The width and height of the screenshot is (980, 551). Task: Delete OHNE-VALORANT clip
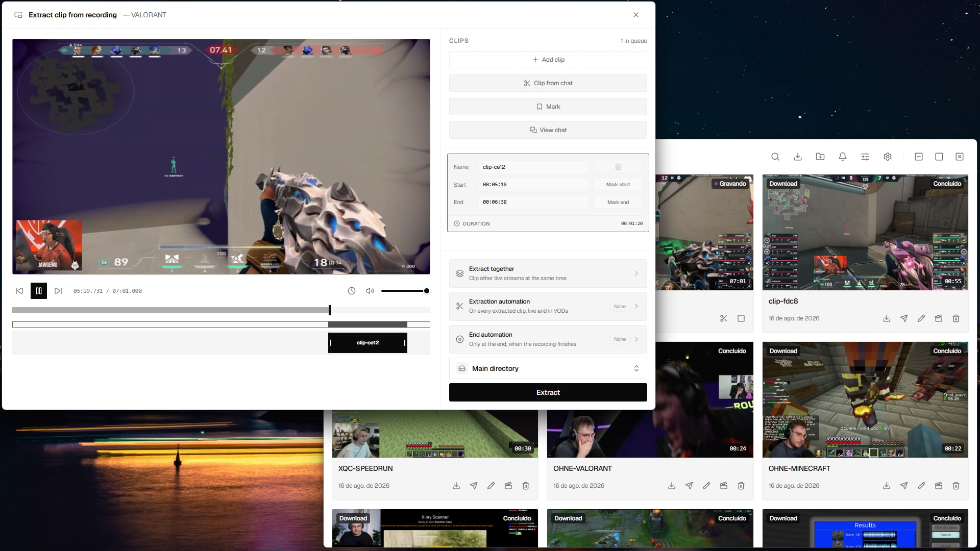coord(741,486)
